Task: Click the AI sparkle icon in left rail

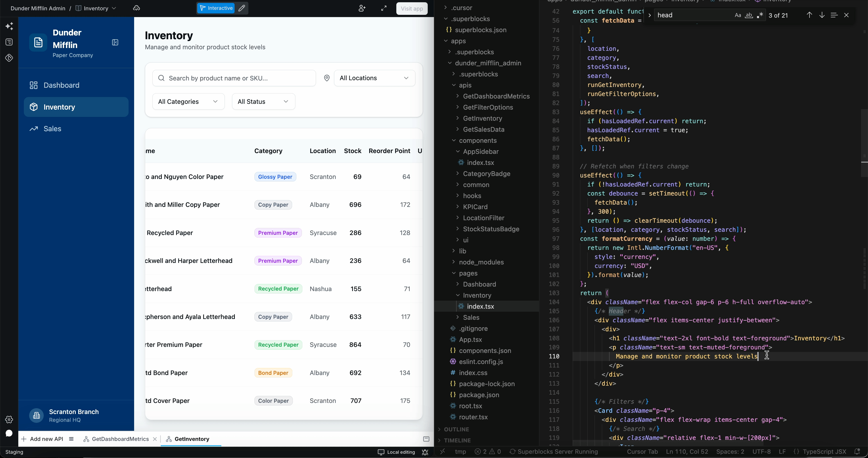Action: (9, 26)
